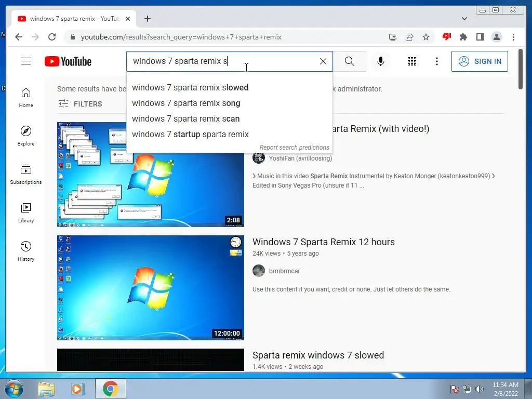Toggle the browser side panel

click(480, 37)
